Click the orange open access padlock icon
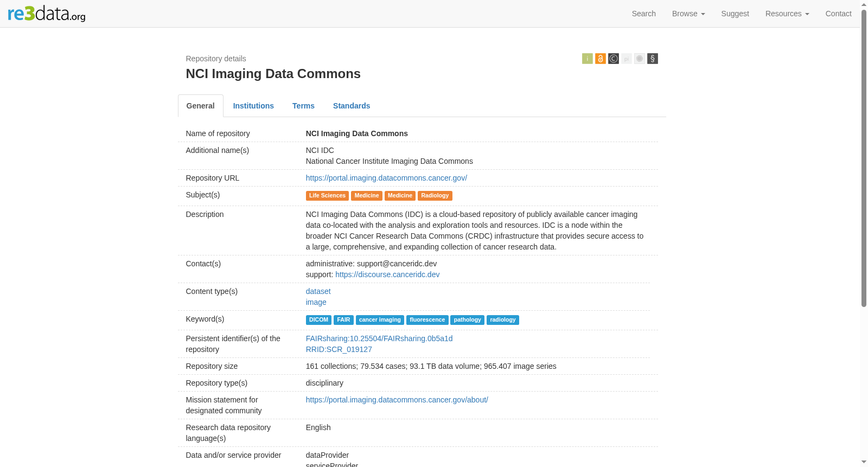868x467 pixels. tap(600, 59)
